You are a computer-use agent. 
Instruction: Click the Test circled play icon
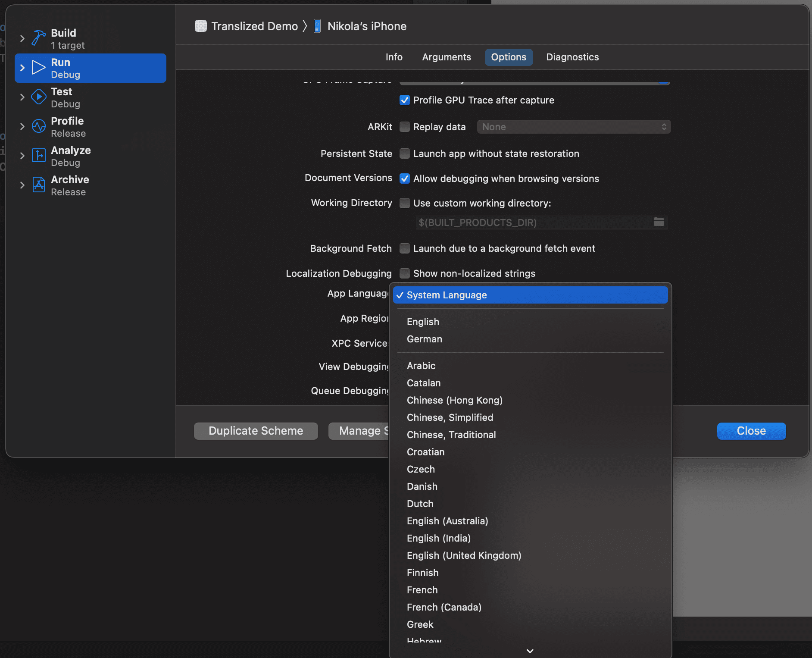[x=39, y=97]
